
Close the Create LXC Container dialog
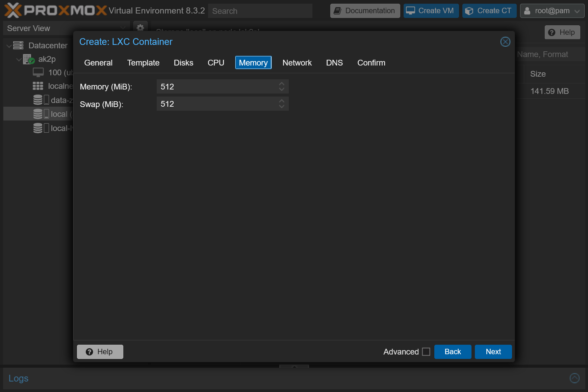click(x=505, y=42)
